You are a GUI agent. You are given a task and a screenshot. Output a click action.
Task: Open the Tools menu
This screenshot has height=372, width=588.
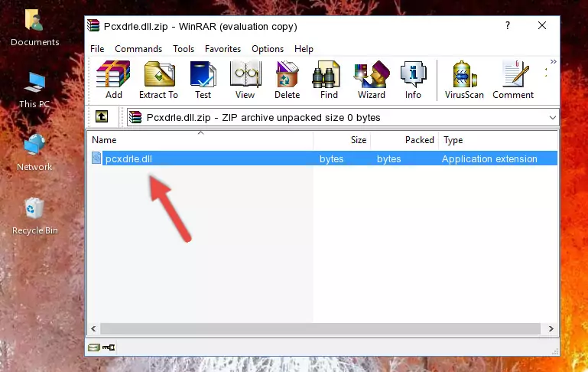pyautogui.click(x=184, y=49)
